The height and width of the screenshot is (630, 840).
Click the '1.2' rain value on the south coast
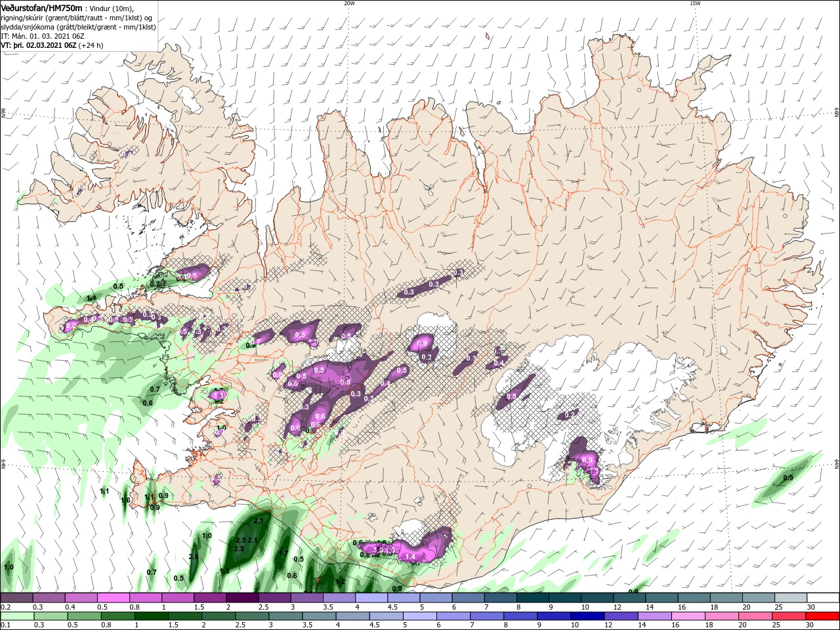340,581
